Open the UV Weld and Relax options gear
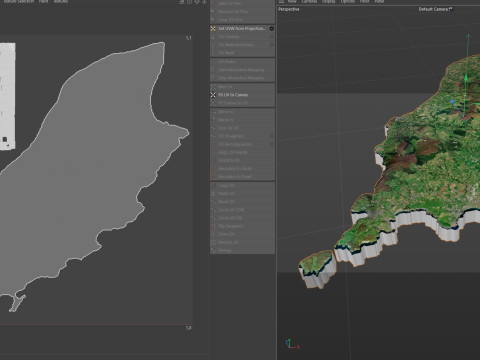Viewport: 480px width, 360px height. (x=272, y=45)
